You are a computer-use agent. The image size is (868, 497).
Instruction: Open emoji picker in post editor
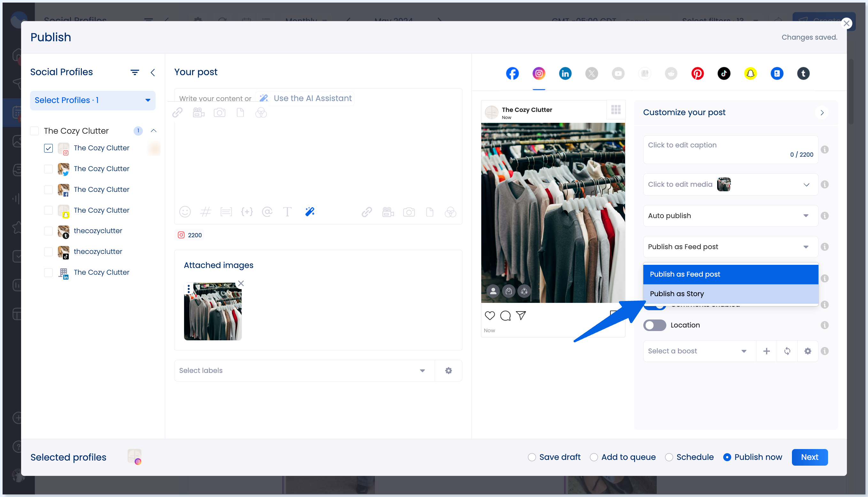[x=185, y=212]
